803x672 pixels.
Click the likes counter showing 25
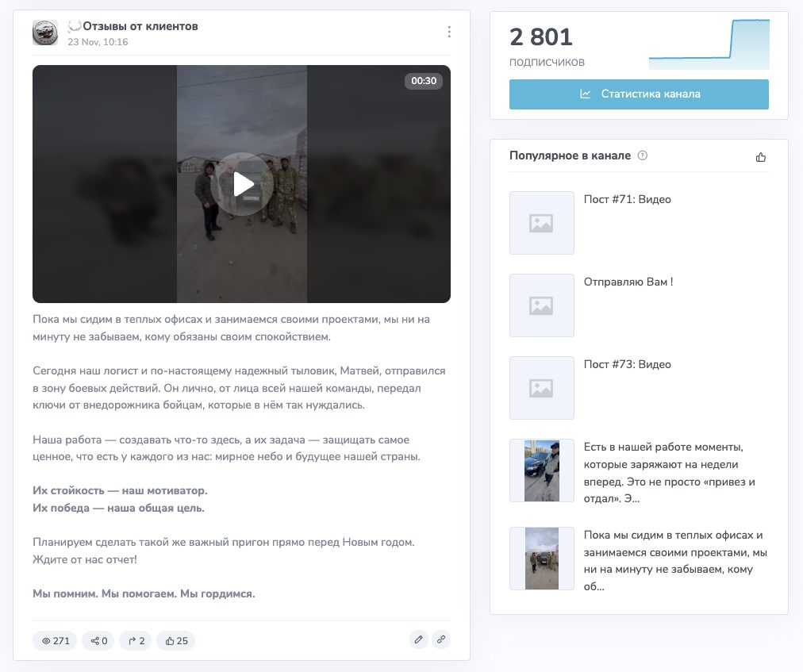pyautogui.click(x=176, y=641)
